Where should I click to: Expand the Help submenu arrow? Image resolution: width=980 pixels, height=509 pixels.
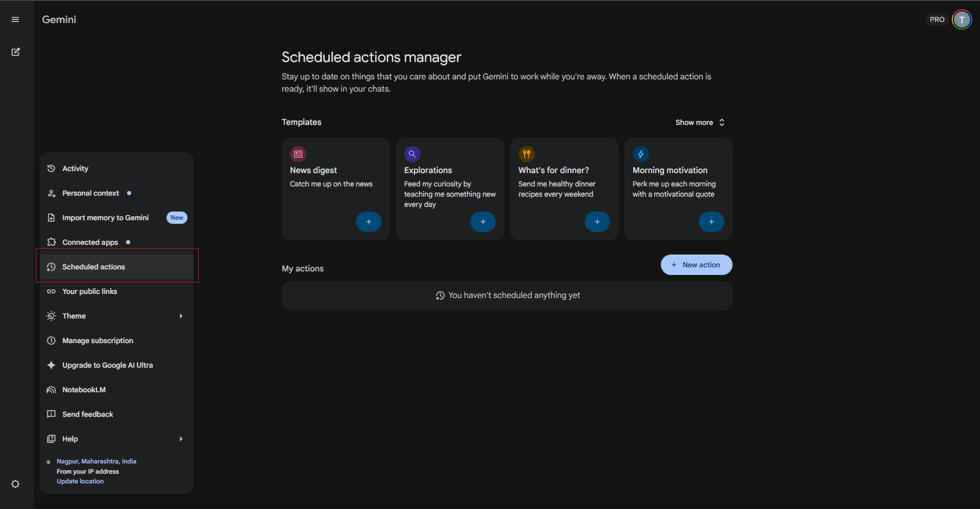(x=181, y=439)
